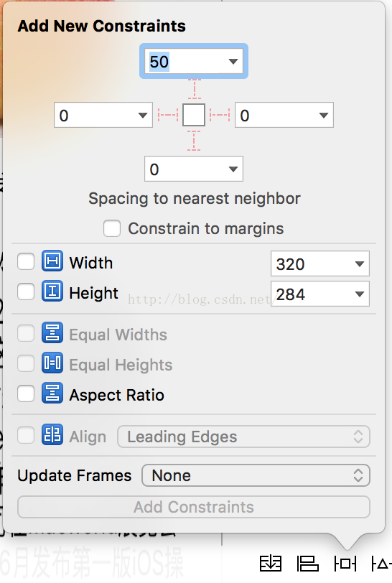Screen dimensions: 392x583
Task: Open the Align constraints button in the bottom bar
Action: (307, 564)
